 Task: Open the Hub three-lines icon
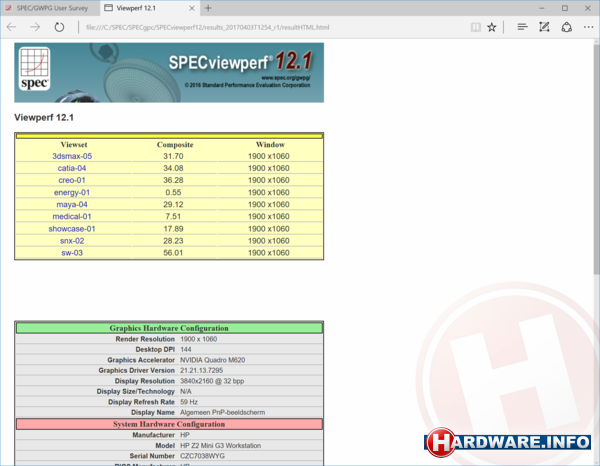pyautogui.click(x=522, y=27)
